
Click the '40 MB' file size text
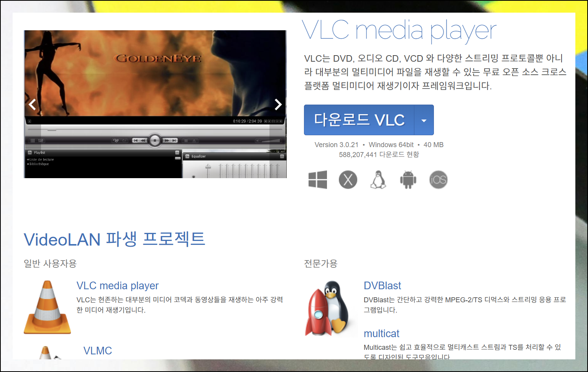click(x=434, y=145)
